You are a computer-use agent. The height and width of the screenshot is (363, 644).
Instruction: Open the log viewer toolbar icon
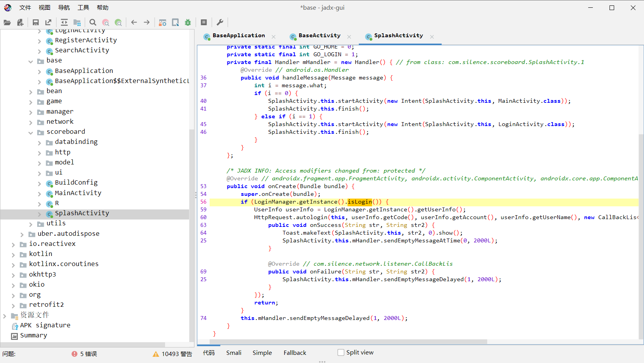(x=204, y=22)
